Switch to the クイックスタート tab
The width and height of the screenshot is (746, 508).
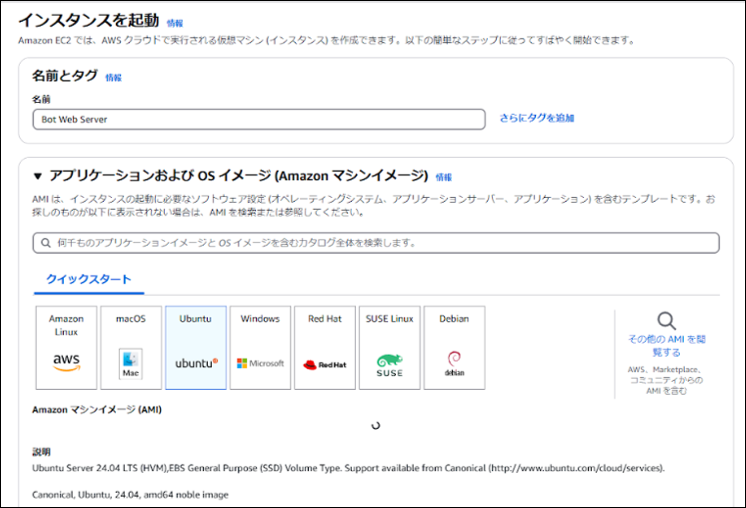(x=89, y=279)
